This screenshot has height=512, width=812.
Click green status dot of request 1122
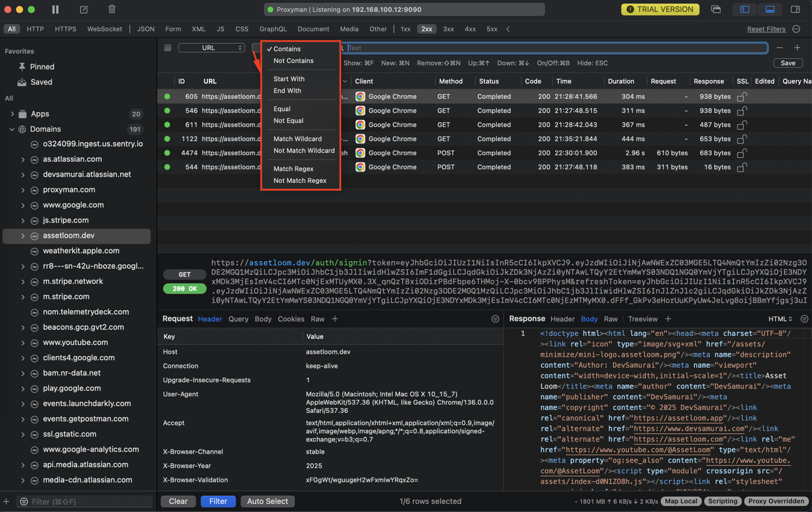[167, 139]
